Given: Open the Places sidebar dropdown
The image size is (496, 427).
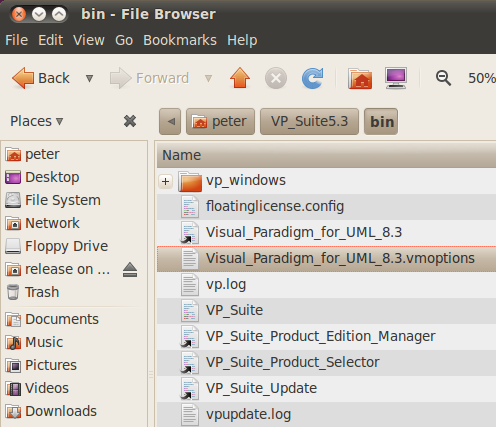Looking at the screenshot, I should click(x=36, y=121).
